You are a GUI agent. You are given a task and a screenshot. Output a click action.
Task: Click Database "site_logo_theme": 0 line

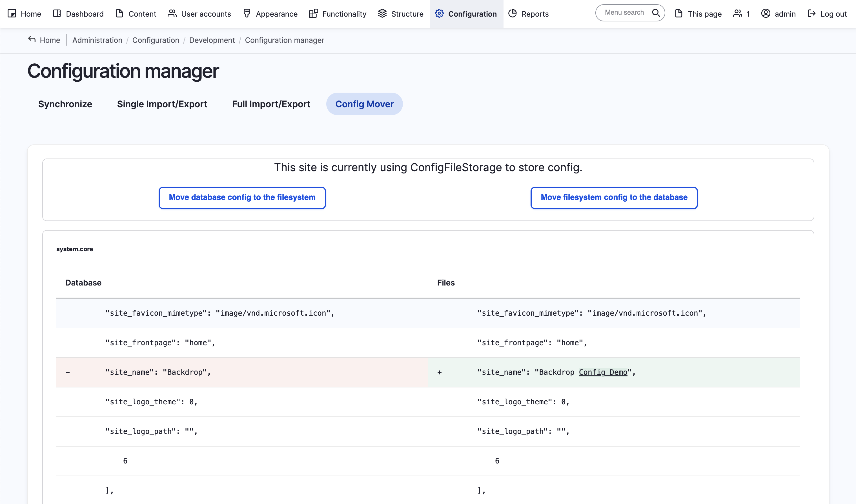pos(151,402)
